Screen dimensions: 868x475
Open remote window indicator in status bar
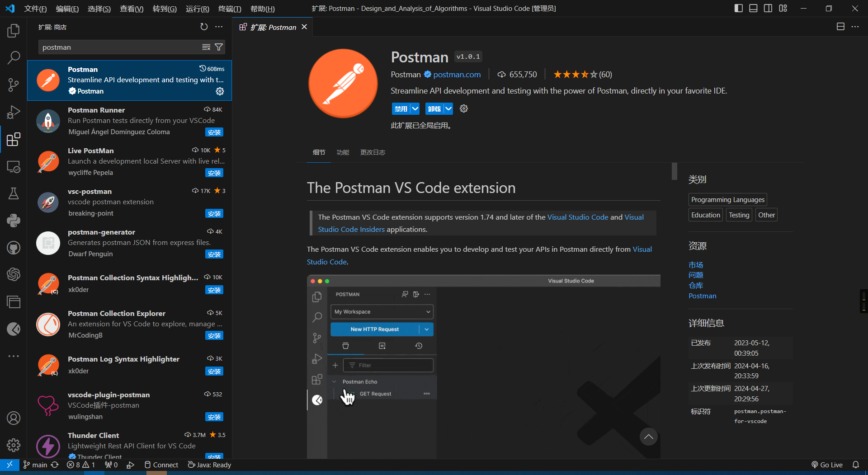click(x=9, y=465)
